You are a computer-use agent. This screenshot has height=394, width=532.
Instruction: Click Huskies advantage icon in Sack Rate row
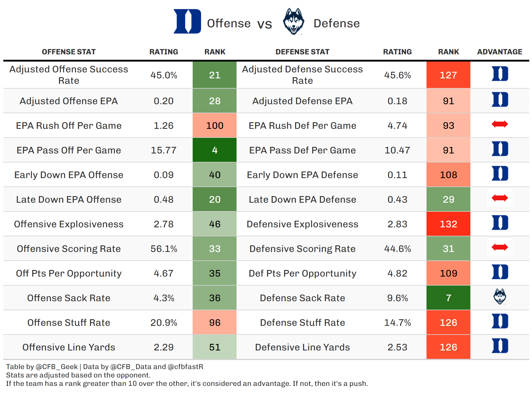coord(500,296)
